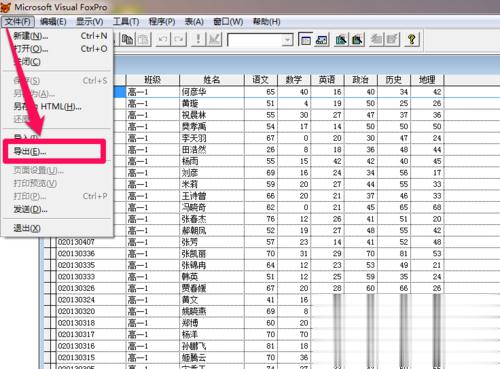Click the Paste toolbar icon
Screen dimensions: 500x369
point(143,40)
